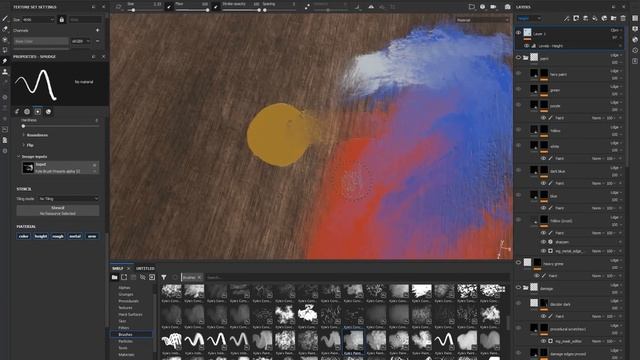
Task: Switch to the Untitled shelf tab
Action: (145, 269)
